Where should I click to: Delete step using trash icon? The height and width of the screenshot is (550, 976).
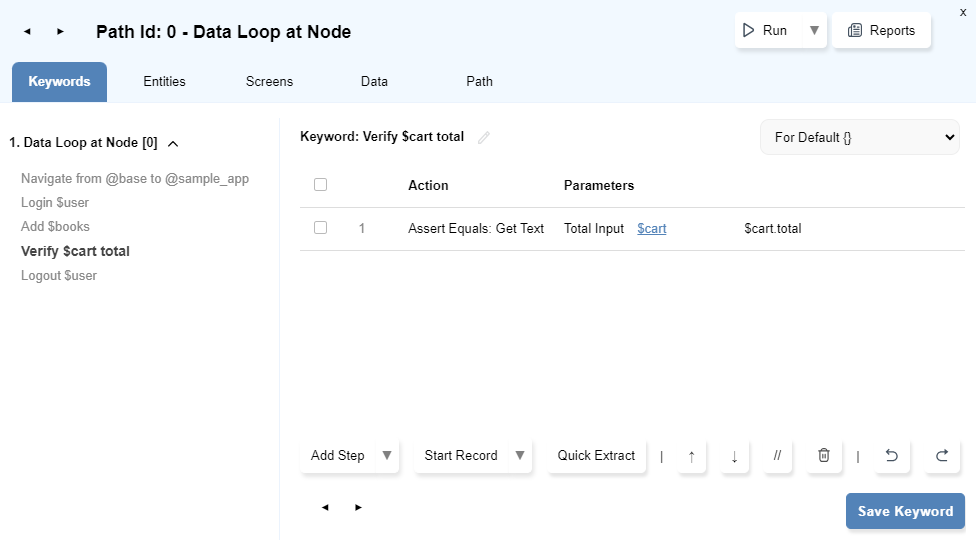[x=823, y=456]
